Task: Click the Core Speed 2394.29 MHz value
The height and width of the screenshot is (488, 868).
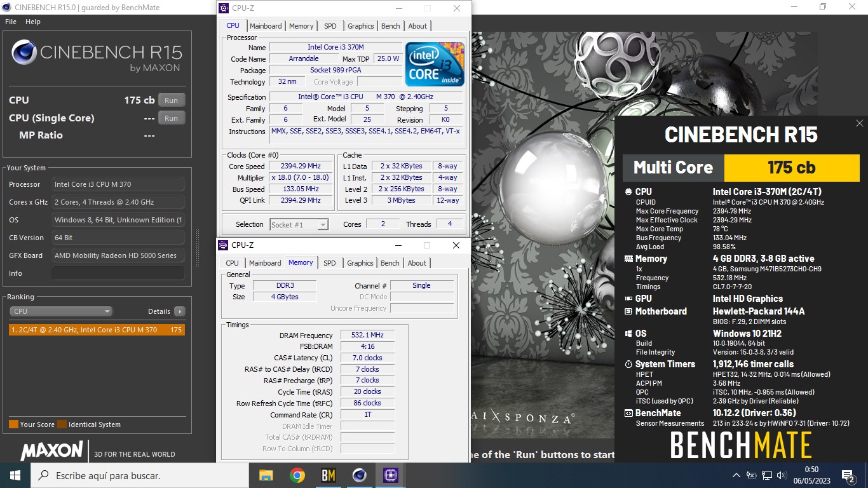Action: [301, 166]
